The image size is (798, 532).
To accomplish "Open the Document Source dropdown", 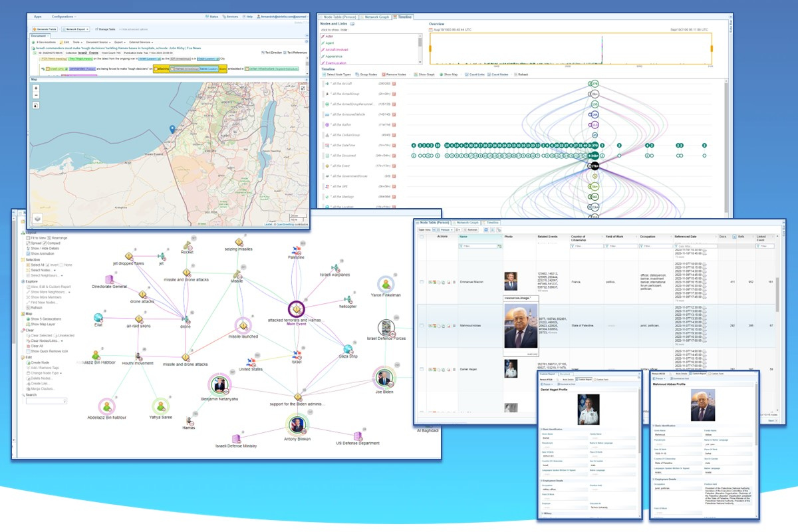I will coord(98,42).
